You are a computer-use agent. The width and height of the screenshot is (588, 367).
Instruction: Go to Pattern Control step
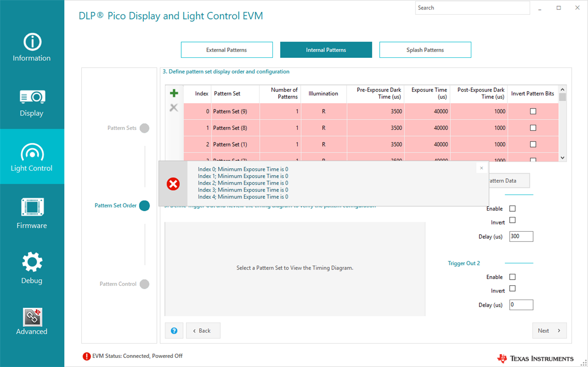(x=124, y=284)
